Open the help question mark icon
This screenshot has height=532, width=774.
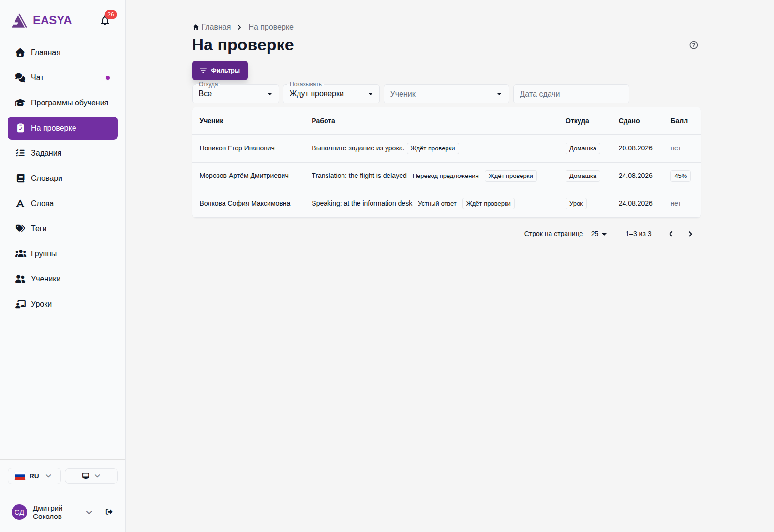[x=694, y=45]
